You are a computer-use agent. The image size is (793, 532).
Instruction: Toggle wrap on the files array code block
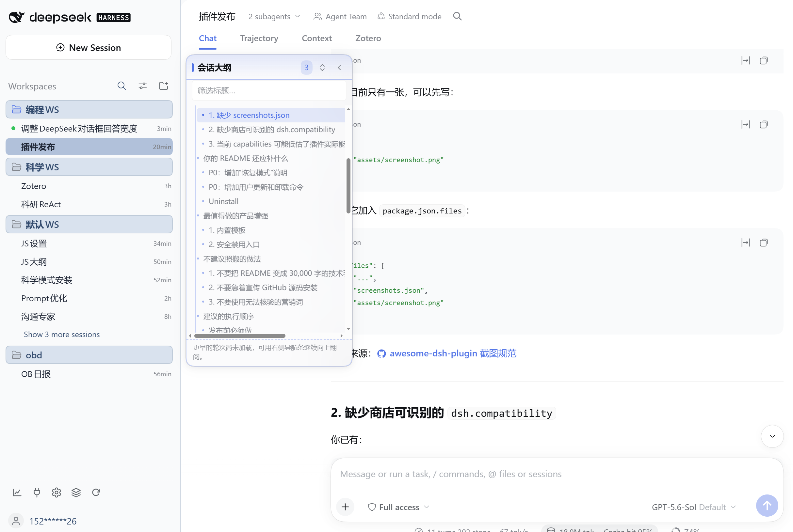coord(745,243)
